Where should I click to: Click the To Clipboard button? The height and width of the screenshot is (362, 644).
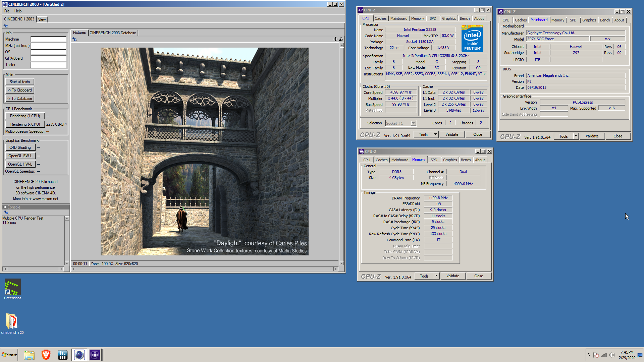[20, 90]
